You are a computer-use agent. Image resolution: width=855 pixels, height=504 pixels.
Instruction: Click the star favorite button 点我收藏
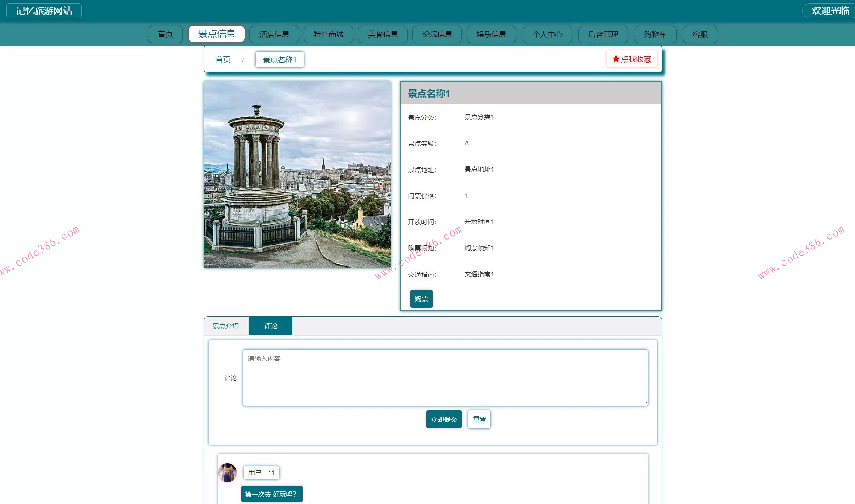tap(631, 59)
